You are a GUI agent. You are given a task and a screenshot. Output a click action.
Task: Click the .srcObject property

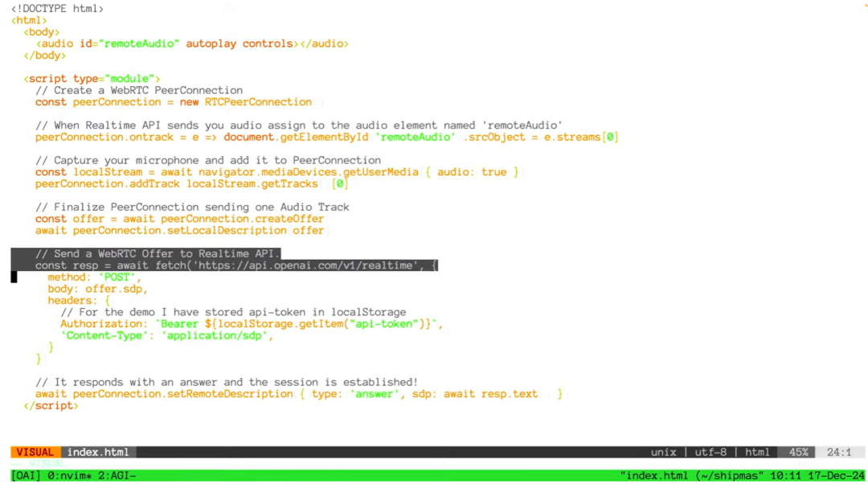click(x=493, y=137)
